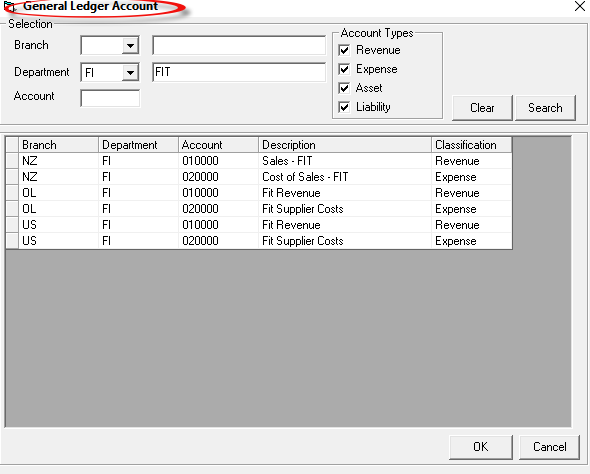Click the Account input field
Viewport: 590px width, 474px height.
[110, 98]
